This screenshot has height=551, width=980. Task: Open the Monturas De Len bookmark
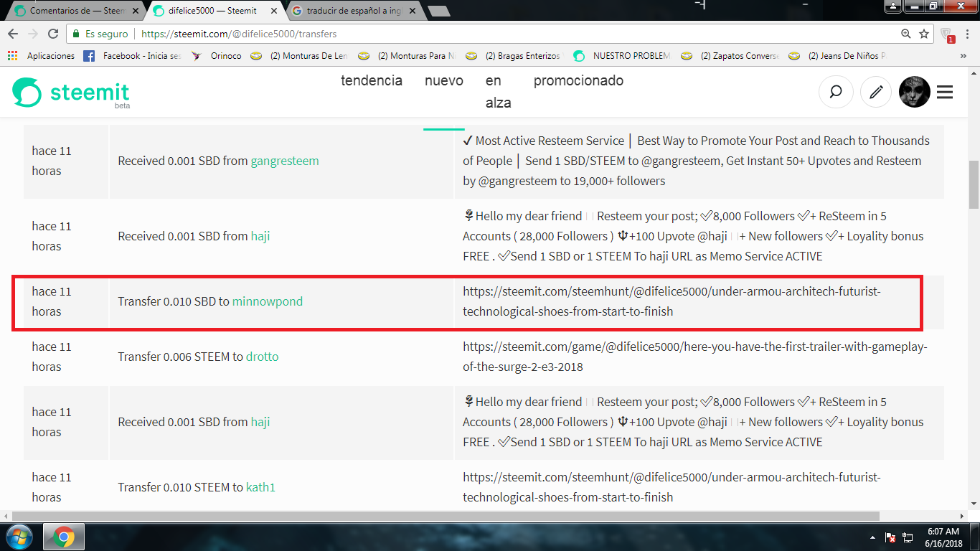pos(299,55)
